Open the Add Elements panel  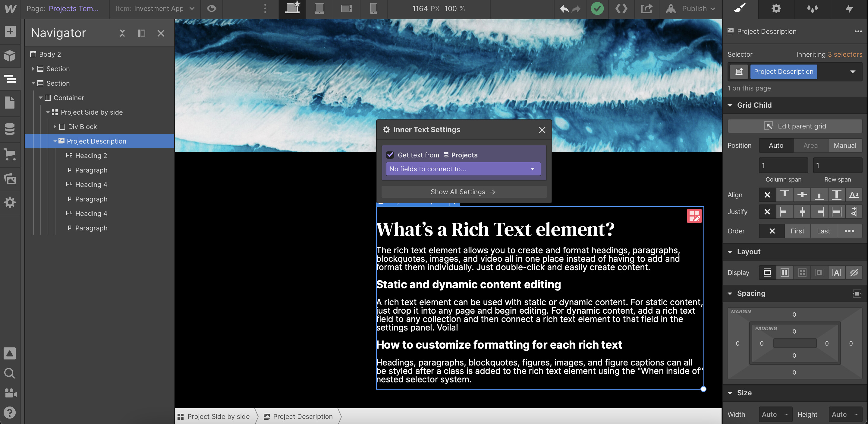(10, 31)
